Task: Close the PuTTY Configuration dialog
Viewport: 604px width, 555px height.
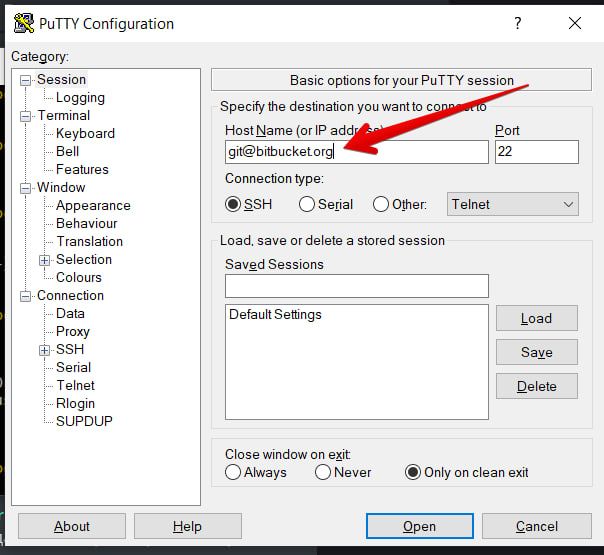Action: coord(575,23)
